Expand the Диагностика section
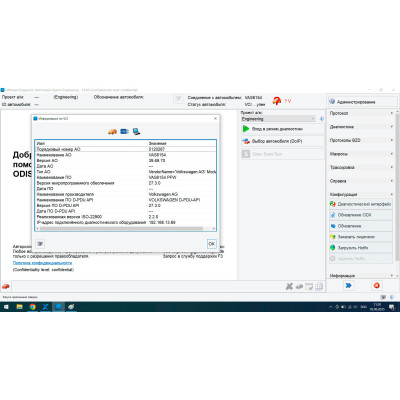Image resolution: width=400 pixels, height=400 pixels. [x=361, y=127]
